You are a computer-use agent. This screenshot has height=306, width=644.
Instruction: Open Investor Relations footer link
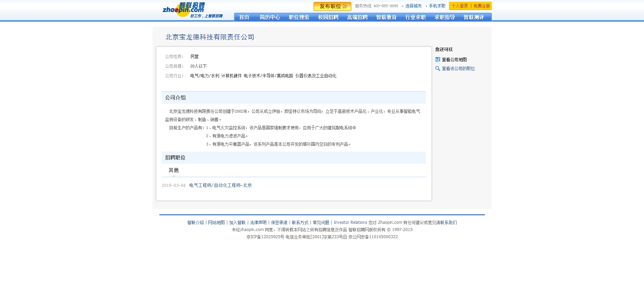(350, 222)
